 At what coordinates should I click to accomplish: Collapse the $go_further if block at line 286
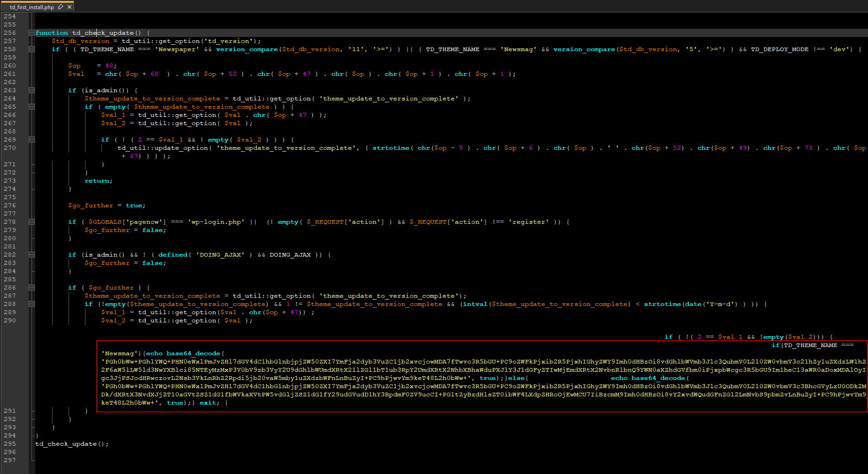point(32,288)
